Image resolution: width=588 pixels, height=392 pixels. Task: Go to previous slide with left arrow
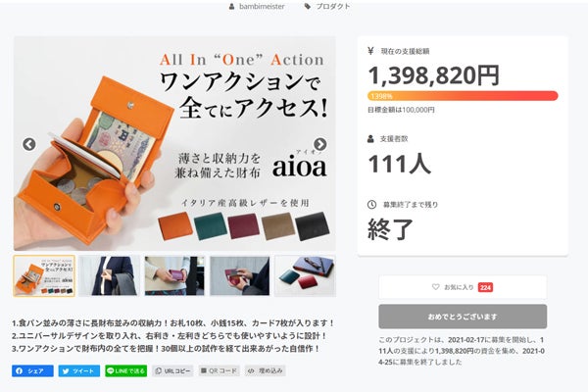point(29,145)
